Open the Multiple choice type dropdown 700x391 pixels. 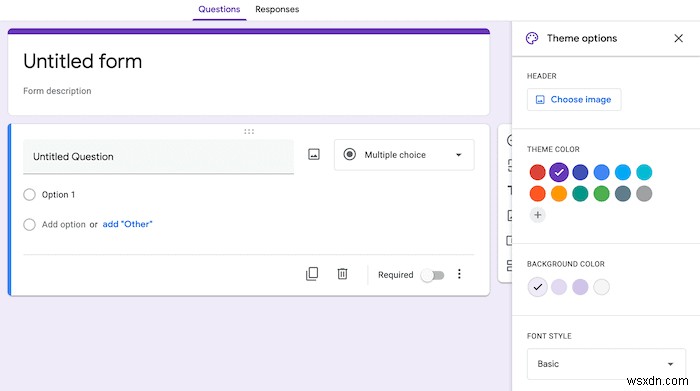click(x=404, y=155)
